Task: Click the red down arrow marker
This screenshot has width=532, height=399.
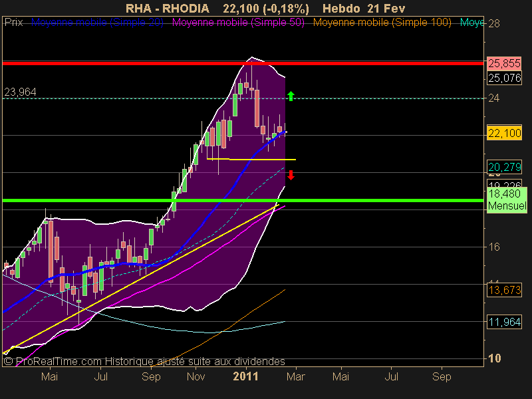Action: point(291,175)
